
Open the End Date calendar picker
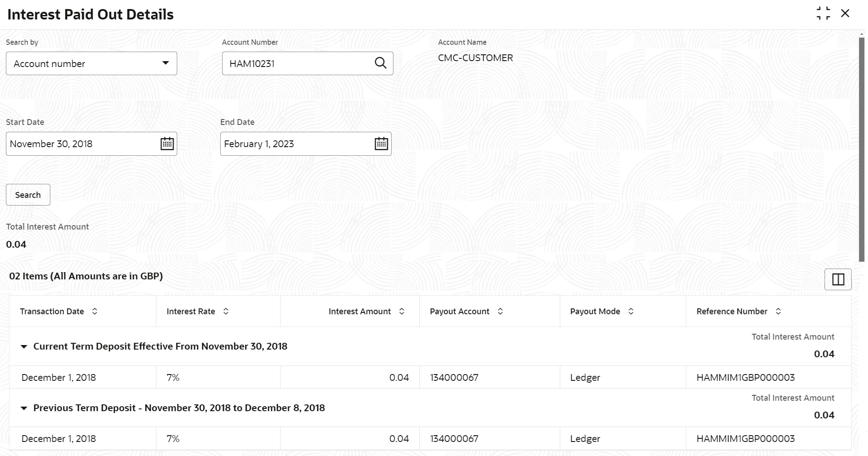click(381, 144)
